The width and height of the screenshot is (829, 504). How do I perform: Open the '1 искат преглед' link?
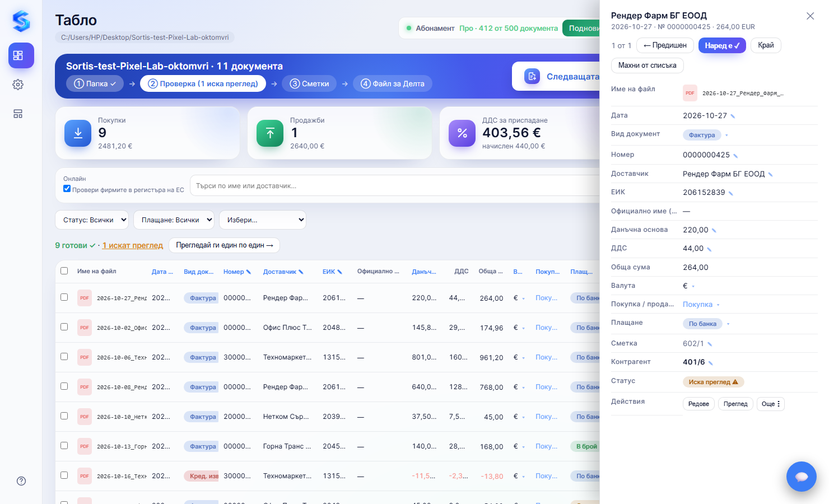133,245
